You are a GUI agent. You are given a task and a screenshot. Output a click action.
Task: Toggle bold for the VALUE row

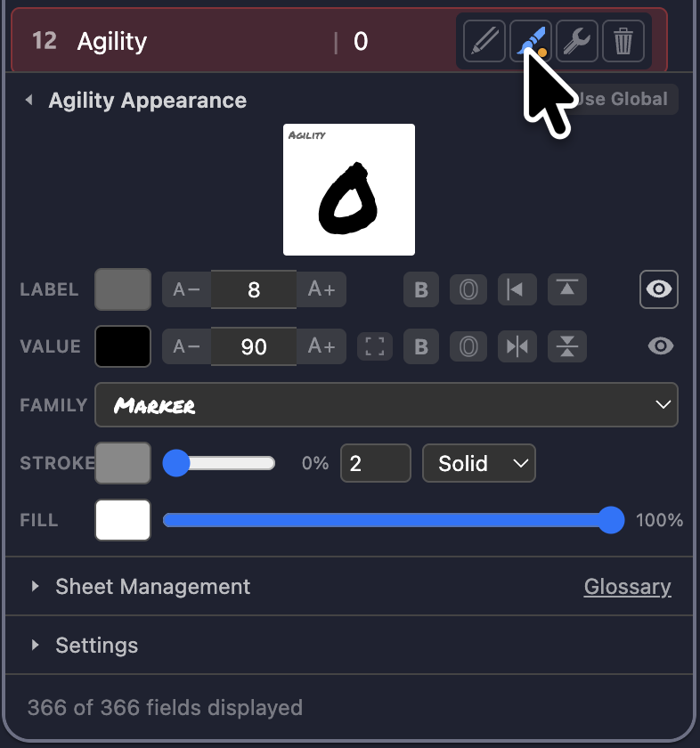[421, 346]
